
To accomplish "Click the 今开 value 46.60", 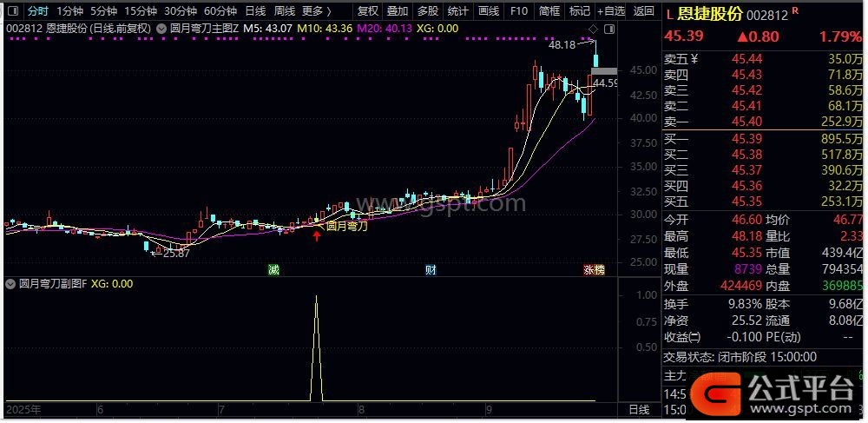I will (x=746, y=220).
